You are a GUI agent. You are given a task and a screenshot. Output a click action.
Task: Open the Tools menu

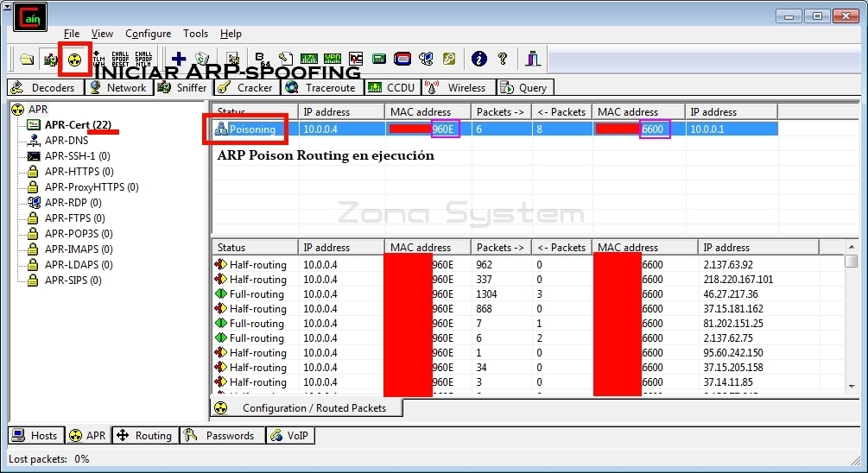coord(195,34)
